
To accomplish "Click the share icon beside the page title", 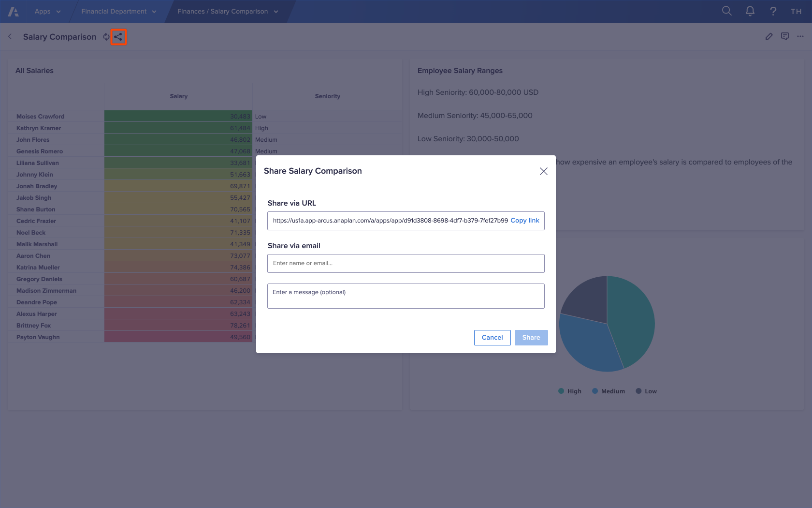I will click(118, 37).
